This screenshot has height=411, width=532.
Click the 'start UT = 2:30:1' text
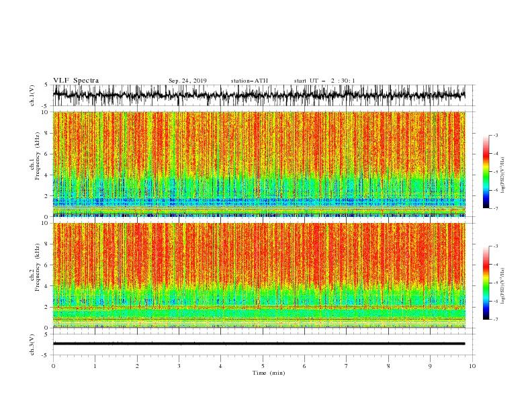point(324,81)
